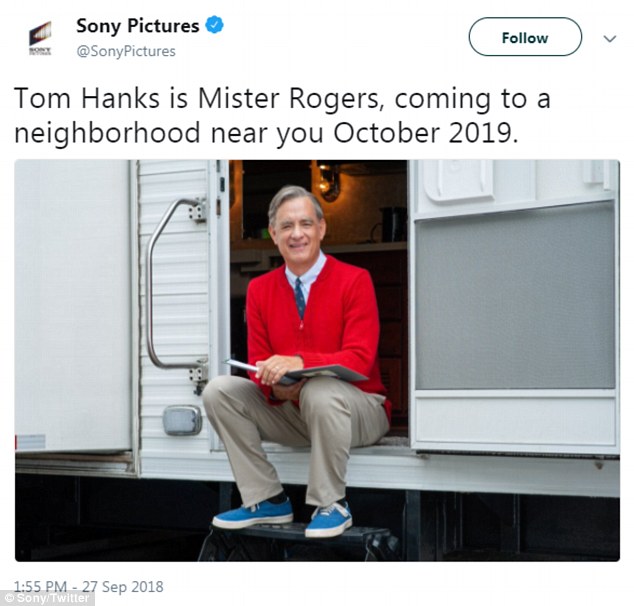Click the tweet text about Mister Rogers
The width and height of the screenshot is (634, 606).
pos(282,116)
